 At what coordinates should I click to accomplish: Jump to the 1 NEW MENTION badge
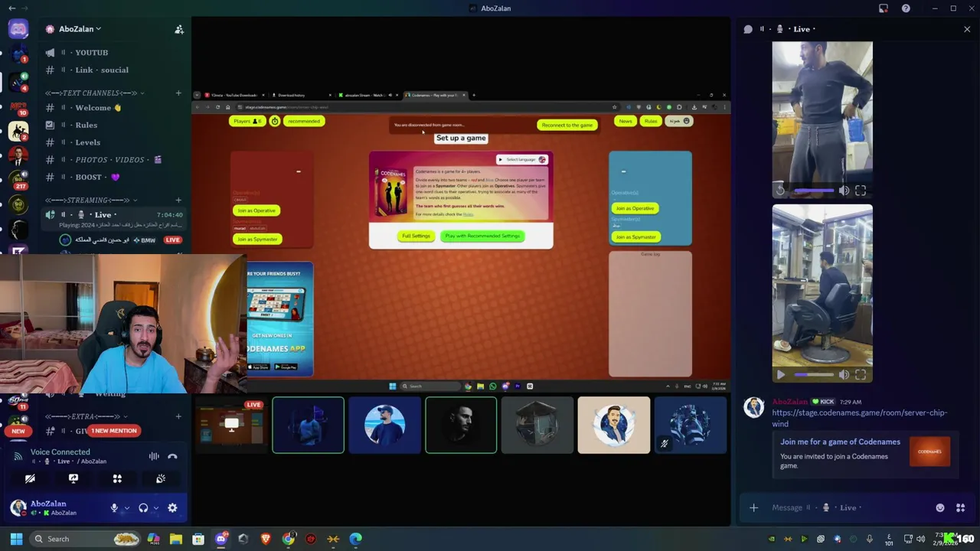click(113, 431)
